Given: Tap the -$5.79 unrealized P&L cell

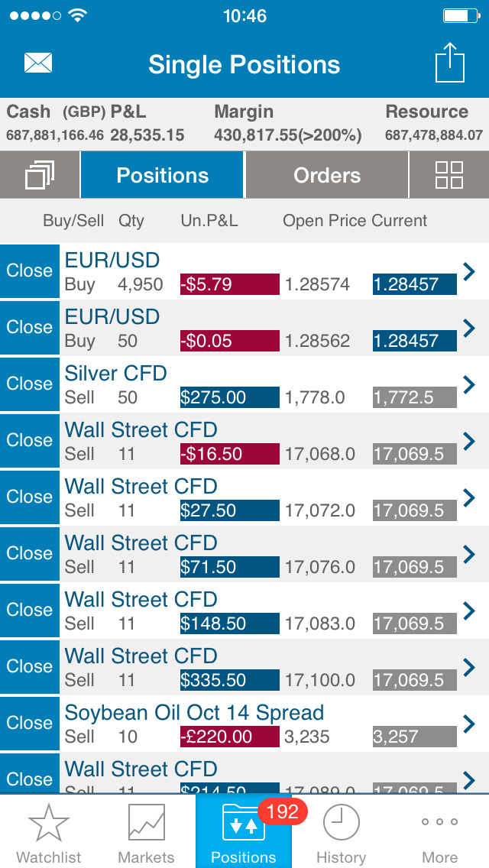Looking at the screenshot, I should click(x=229, y=284).
